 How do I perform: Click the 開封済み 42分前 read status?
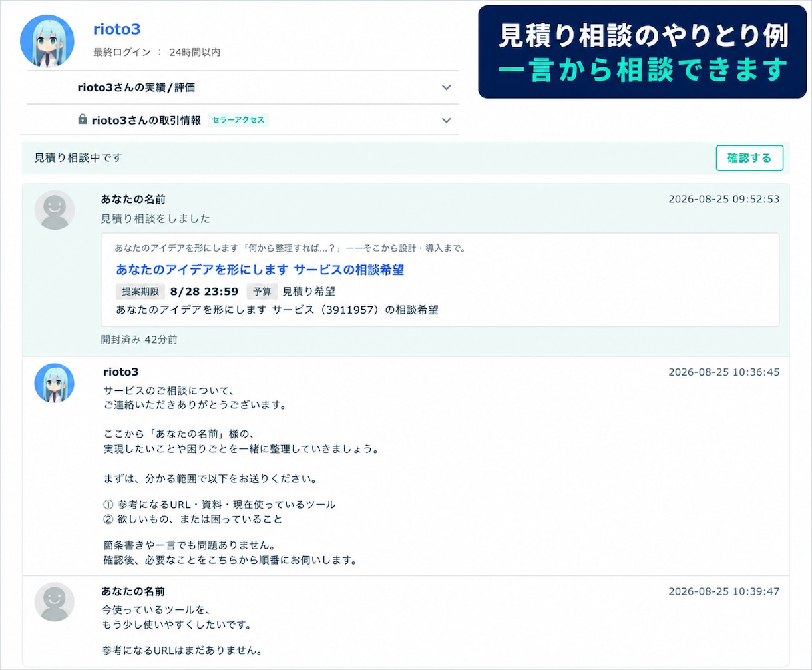139,339
